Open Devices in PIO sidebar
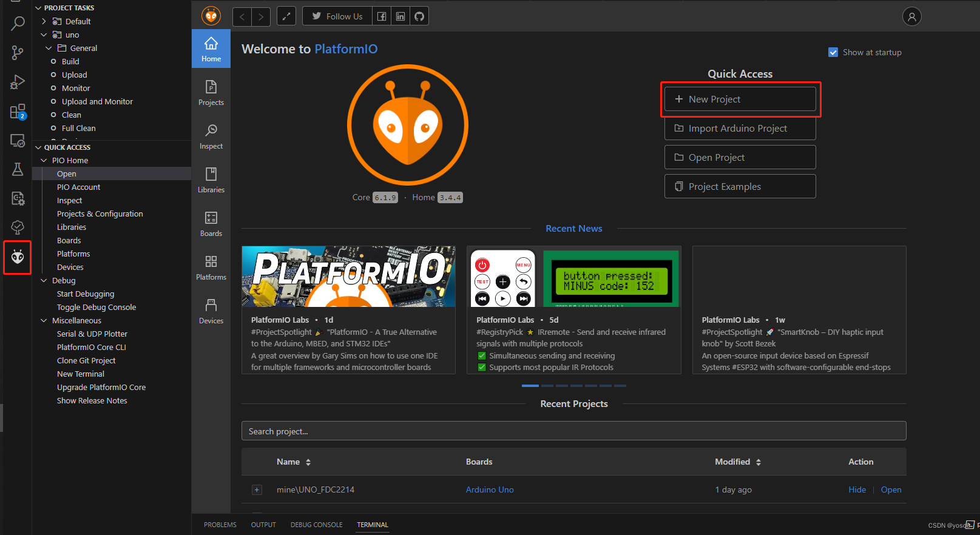The image size is (980, 535). (x=211, y=311)
